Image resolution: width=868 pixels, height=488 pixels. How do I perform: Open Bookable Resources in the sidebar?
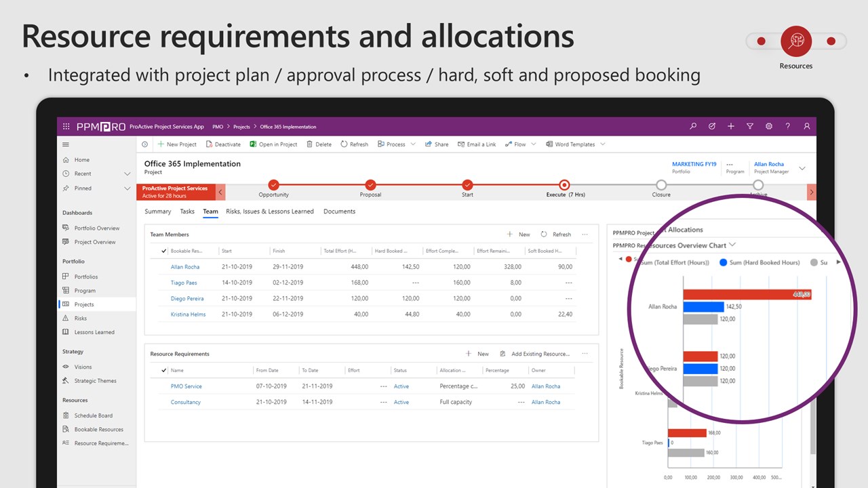coord(99,429)
